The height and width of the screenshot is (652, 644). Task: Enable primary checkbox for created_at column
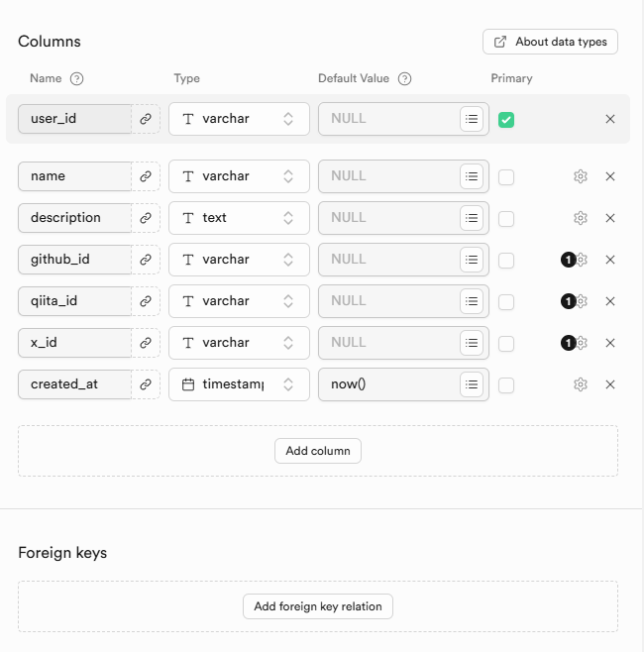[506, 385]
